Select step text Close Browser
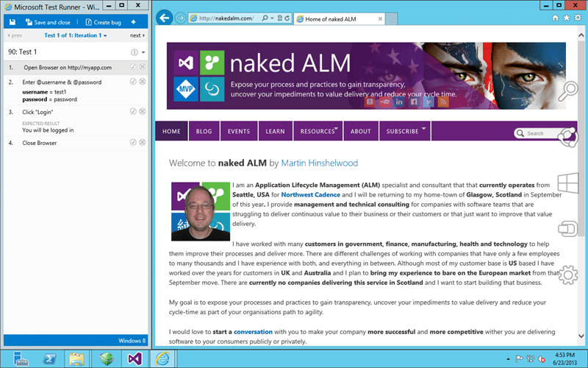The width and height of the screenshot is (588, 368). coord(40,143)
